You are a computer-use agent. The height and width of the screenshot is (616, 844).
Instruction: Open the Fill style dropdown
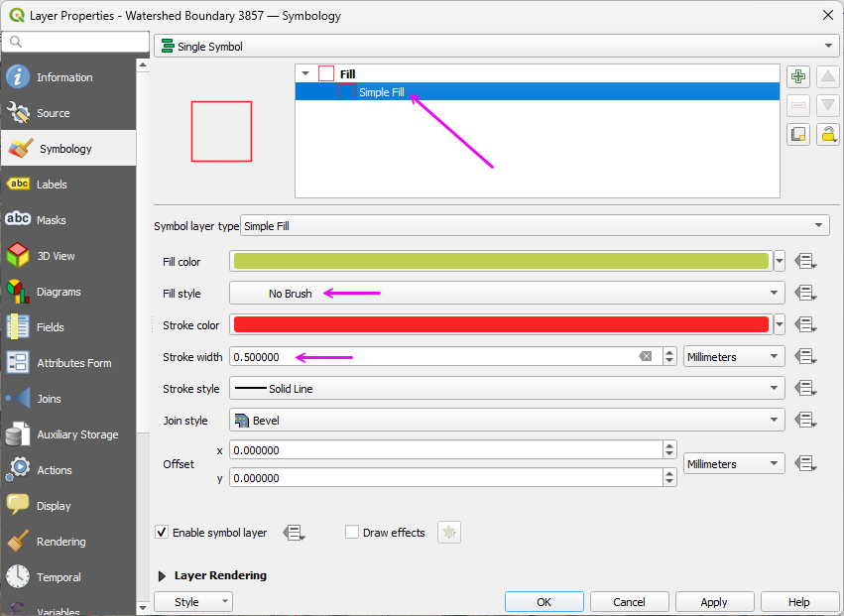pos(507,294)
